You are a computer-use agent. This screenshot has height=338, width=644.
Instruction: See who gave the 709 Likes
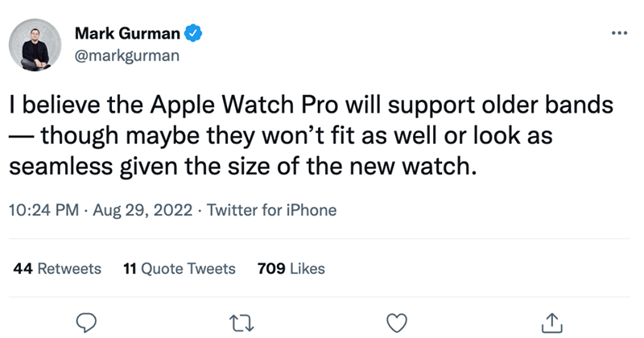pyautogui.click(x=291, y=268)
